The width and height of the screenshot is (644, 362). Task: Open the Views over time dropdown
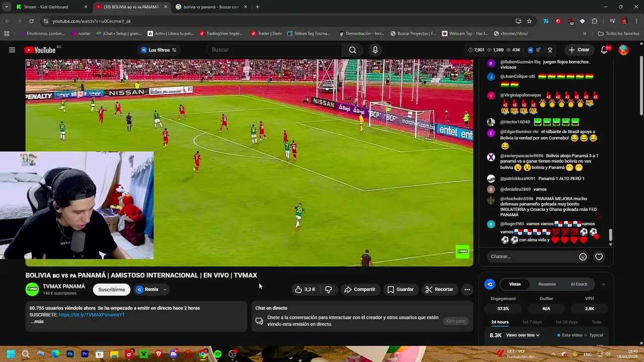pyautogui.click(x=523, y=335)
